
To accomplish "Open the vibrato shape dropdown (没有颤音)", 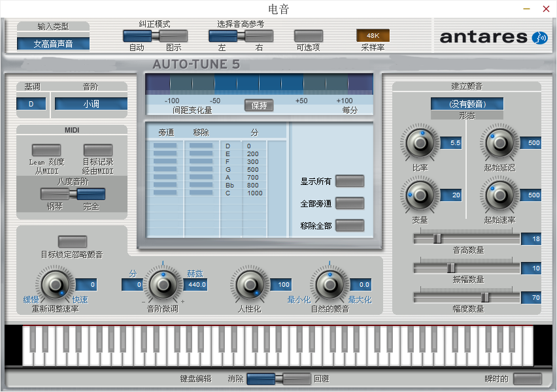I will [467, 104].
